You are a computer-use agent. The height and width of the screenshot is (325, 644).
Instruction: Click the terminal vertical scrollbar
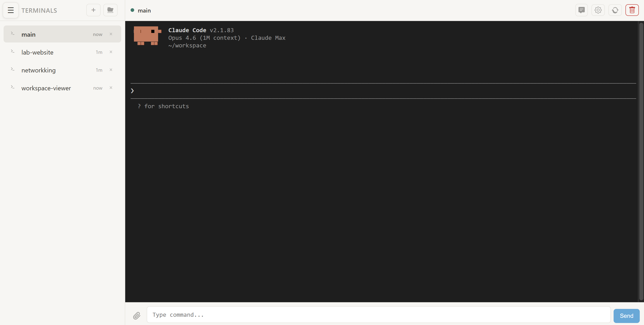click(x=641, y=161)
